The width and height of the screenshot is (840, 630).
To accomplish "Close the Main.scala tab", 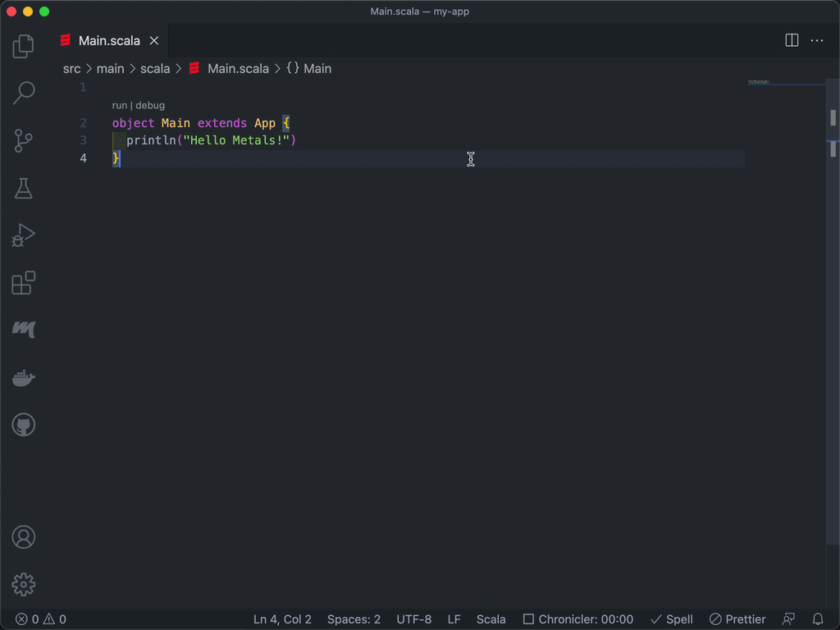I will [x=153, y=41].
